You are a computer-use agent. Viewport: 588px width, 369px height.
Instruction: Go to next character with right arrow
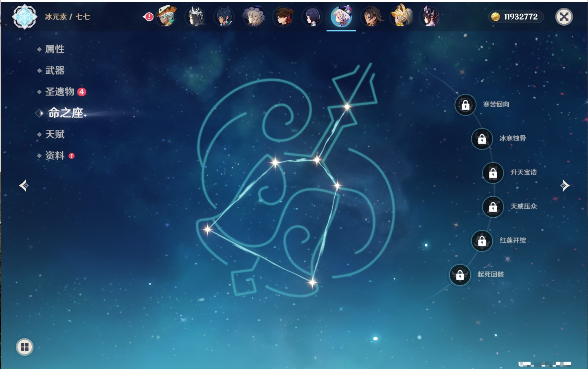pos(565,186)
